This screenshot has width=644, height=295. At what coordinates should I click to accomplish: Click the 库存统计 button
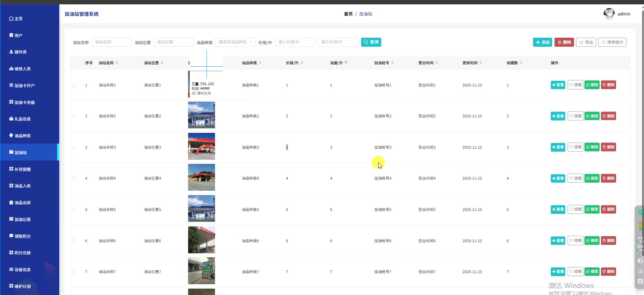coord(612,42)
